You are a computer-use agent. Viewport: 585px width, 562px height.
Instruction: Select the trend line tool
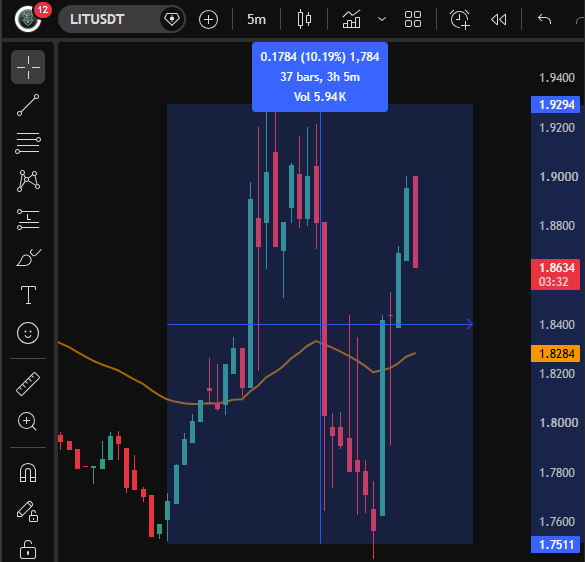[x=28, y=105]
